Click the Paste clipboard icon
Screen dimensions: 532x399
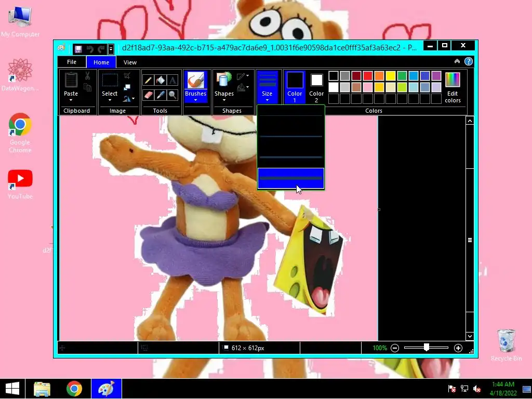(x=71, y=81)
